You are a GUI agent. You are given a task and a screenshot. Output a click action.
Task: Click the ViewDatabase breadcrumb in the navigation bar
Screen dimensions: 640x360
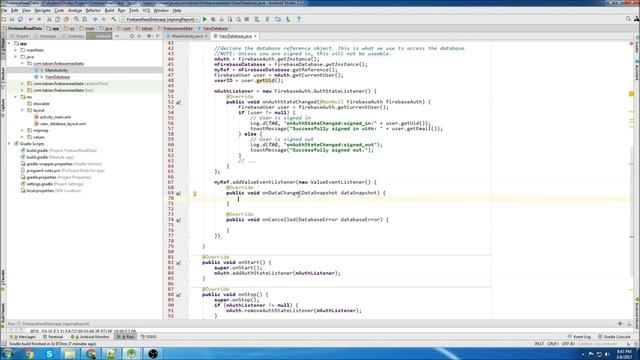(213, 28)
